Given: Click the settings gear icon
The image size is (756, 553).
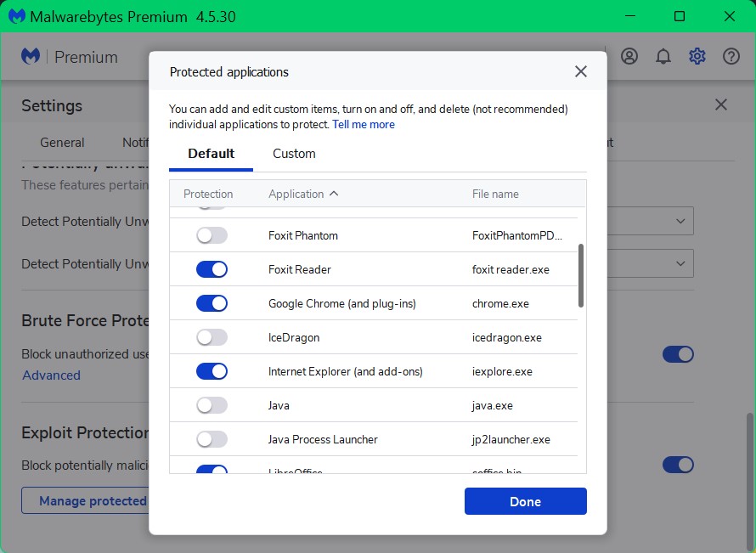Looking at the screenshot, I should point(697,57).
